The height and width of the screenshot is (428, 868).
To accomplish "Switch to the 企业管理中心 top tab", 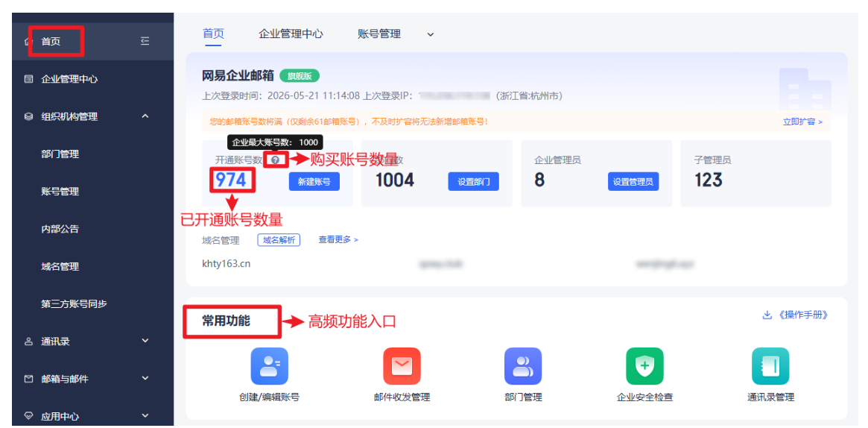I will coord(291,34).
